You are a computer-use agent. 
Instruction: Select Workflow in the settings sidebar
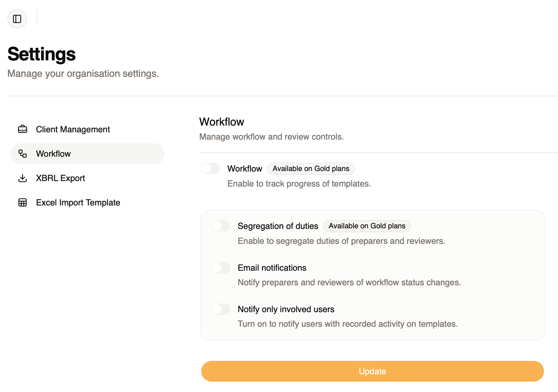53,154
